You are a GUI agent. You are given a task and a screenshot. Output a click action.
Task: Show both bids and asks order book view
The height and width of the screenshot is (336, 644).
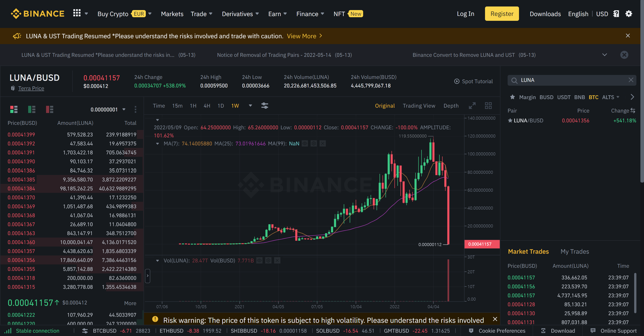[14, 109]
